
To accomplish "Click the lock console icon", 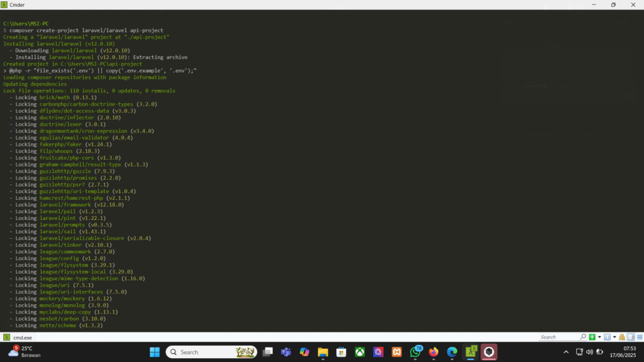I will [x=622, y=337].
